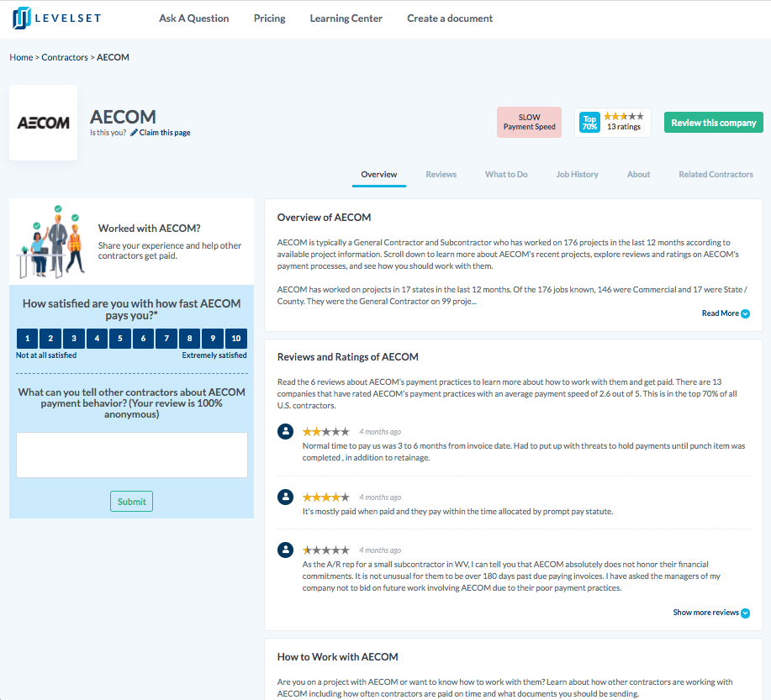Submit the anonymous review form
Screen dimensions: 771x700
131,502
